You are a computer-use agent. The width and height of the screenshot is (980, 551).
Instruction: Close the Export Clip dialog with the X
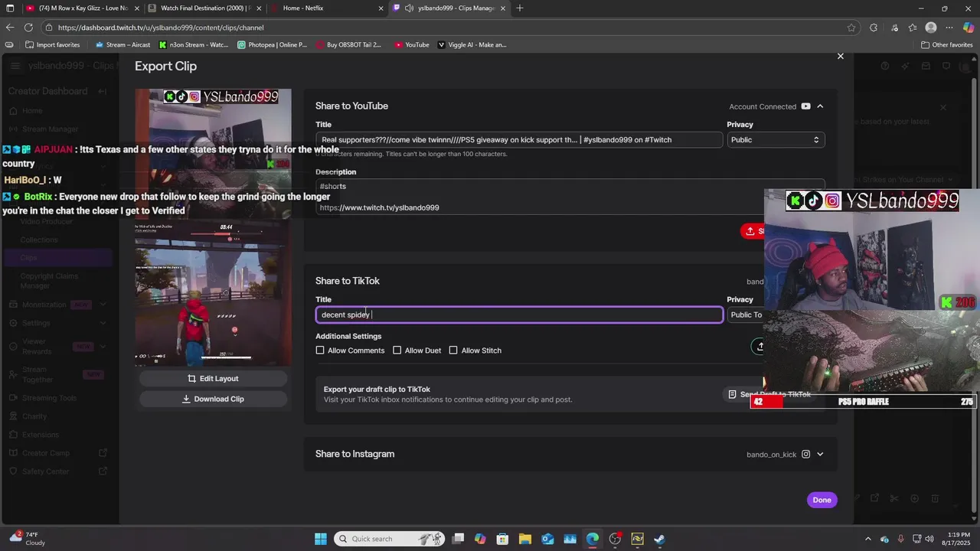[x=840, y=56]
